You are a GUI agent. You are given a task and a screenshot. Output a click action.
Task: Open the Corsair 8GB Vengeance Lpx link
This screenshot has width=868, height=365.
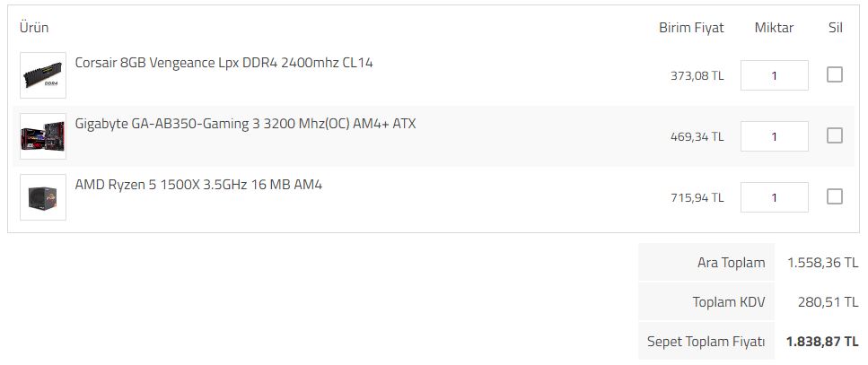tap(224, 63)
